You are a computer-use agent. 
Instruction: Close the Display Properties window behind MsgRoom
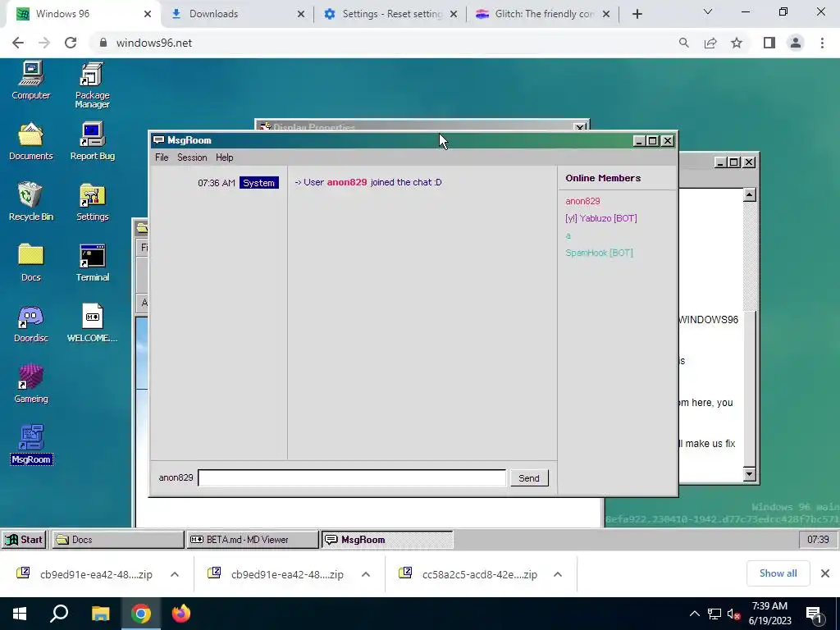[x=580, y=127]
